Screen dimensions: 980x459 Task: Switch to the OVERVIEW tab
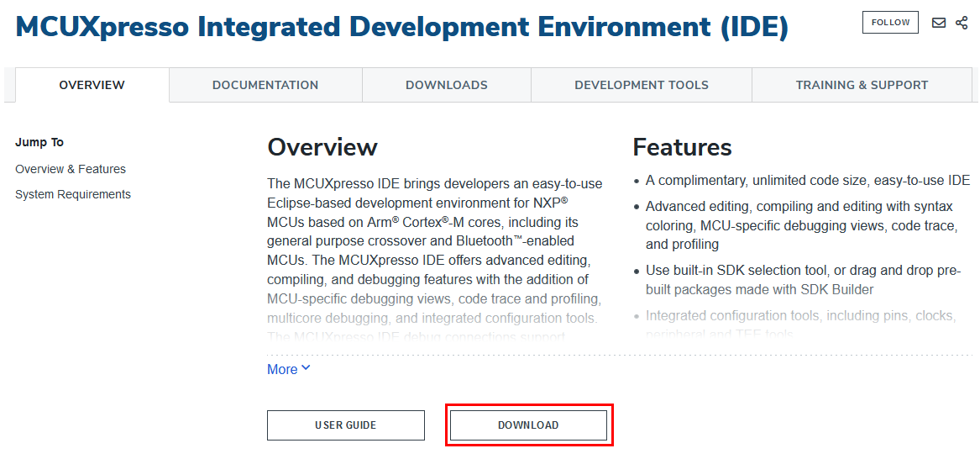(92, 85)
